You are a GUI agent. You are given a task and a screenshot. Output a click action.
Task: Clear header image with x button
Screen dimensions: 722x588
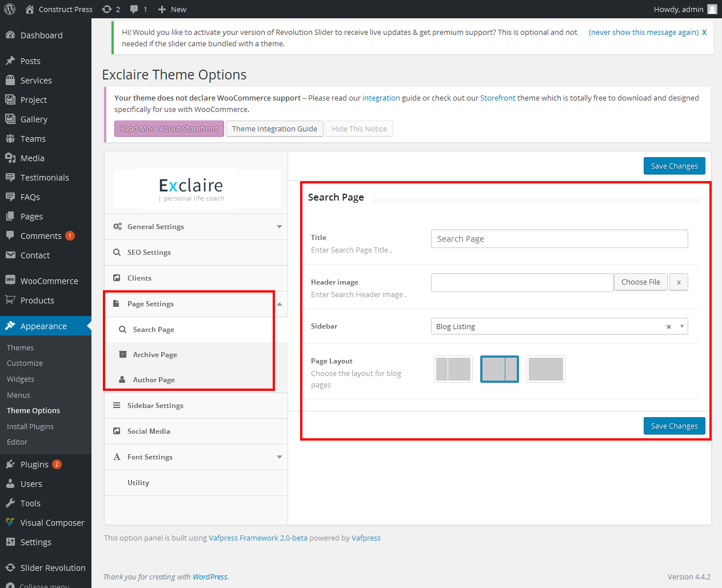679,282
